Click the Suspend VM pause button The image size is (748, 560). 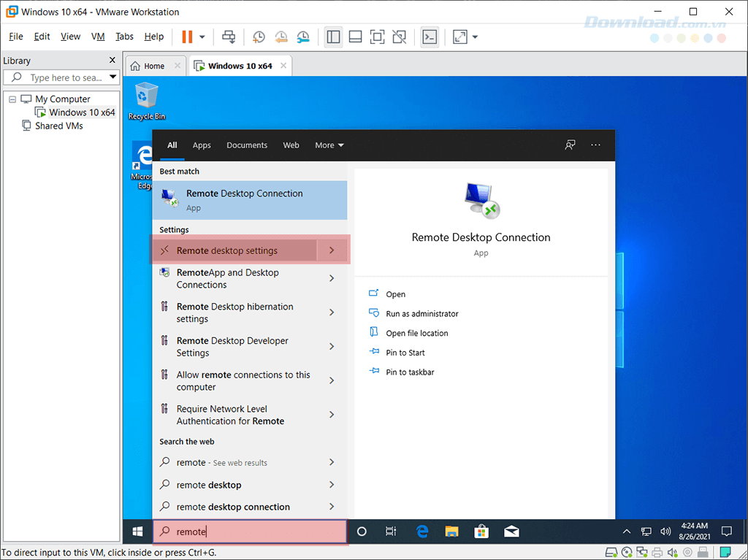(187, 37)
